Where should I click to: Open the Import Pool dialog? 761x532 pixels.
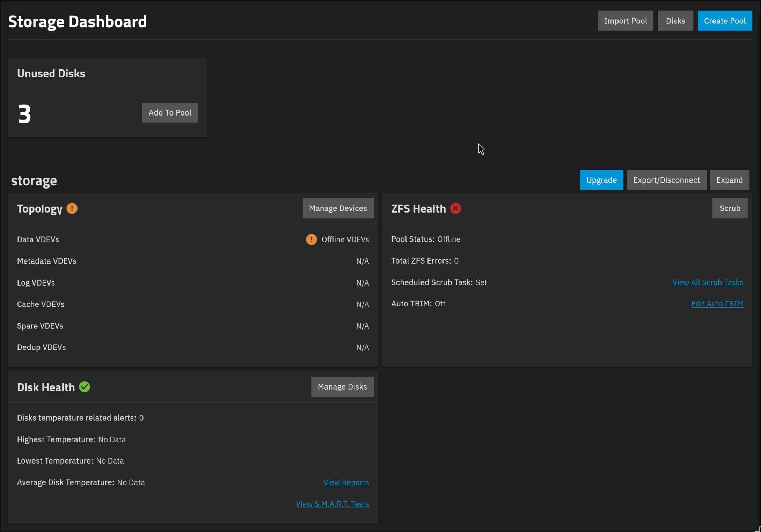click(x=625, y=21)
